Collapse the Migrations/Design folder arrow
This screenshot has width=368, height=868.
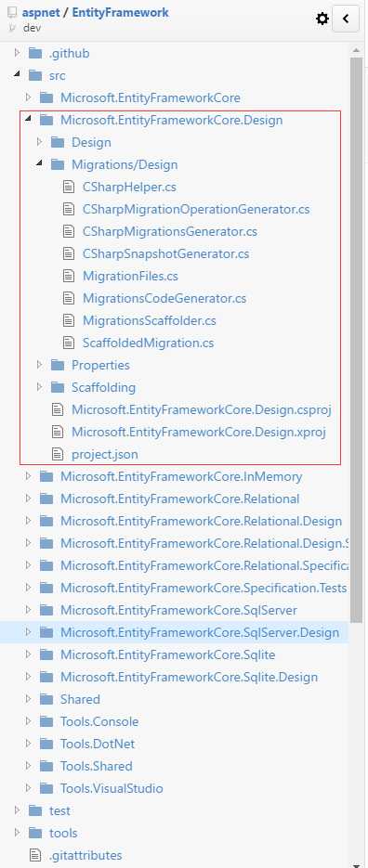[x=39, y=164]
